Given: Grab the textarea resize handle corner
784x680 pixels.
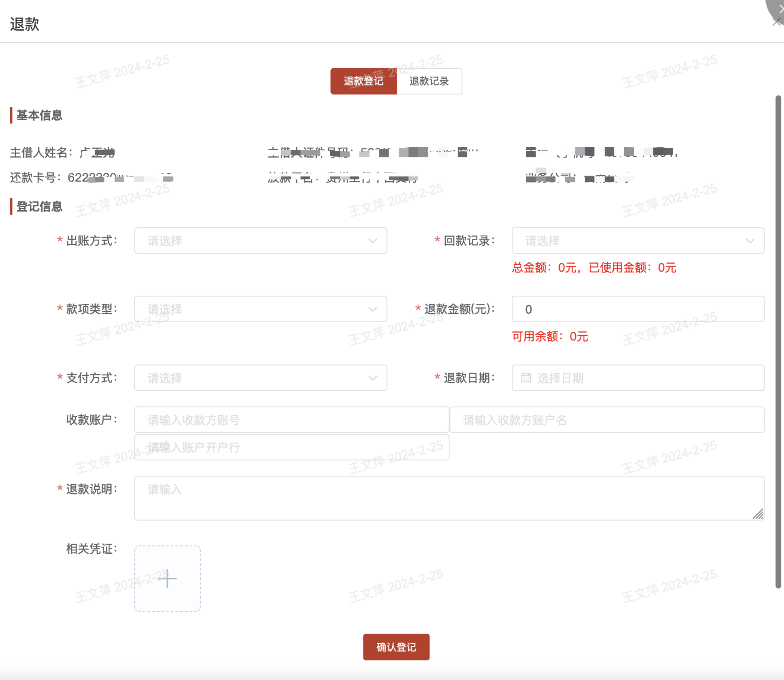Looking at the screenshot, I should click(758, 514).
